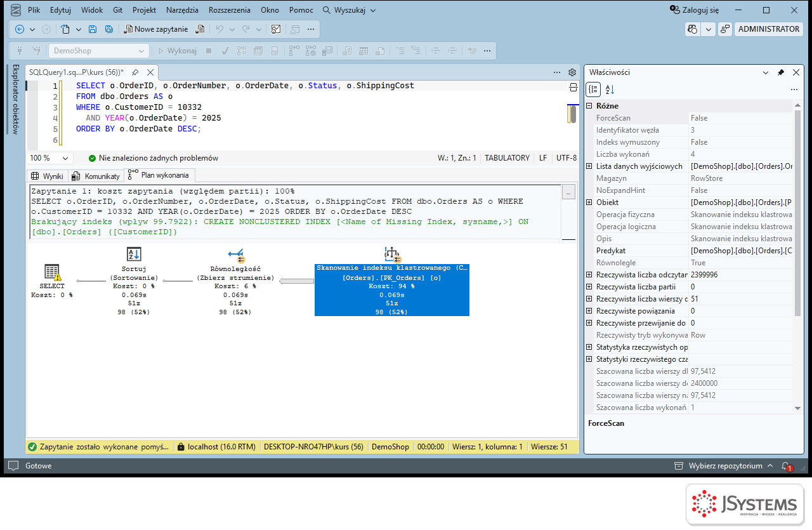Click the SELECT node icon with warning
The height and width of the screenshot is (530, 812).
pyautogui.click(x=52, y=272)
